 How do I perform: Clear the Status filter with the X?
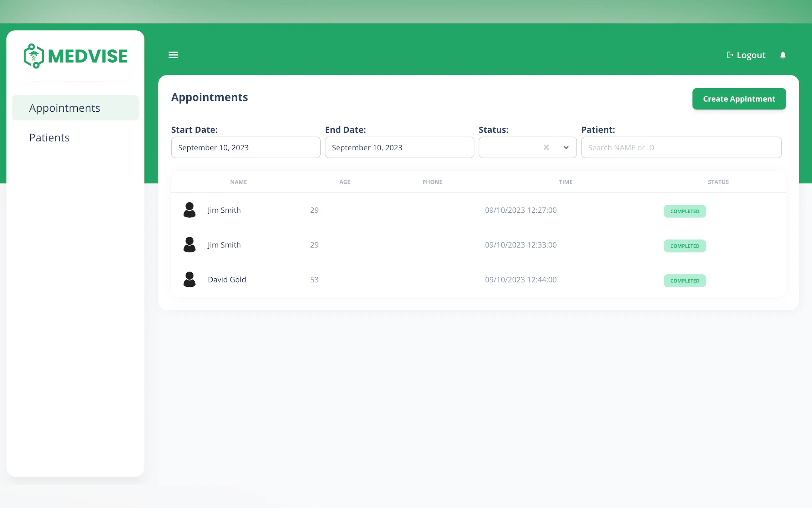[x=546, y=147]
